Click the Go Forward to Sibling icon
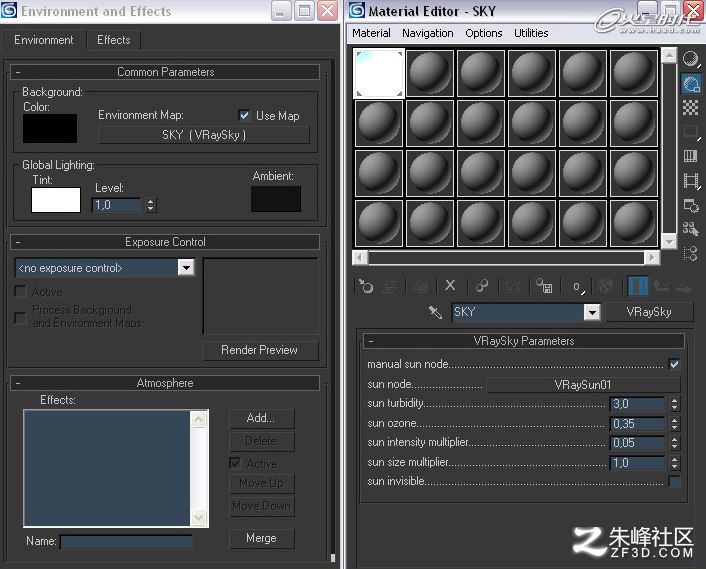This screenshot has height=569, width=706. pos(683,286)
